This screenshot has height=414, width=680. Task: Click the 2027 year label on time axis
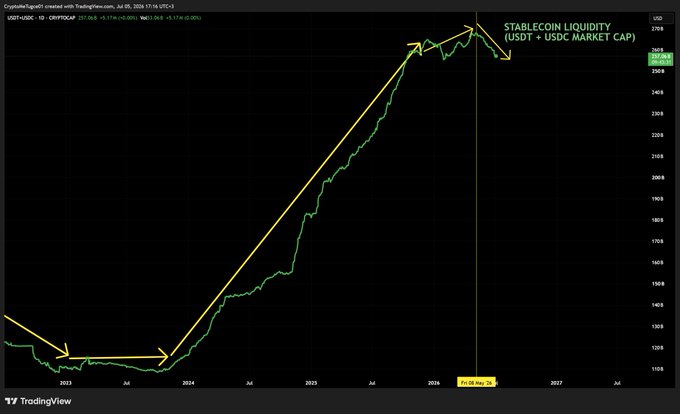tap(556, 383)
